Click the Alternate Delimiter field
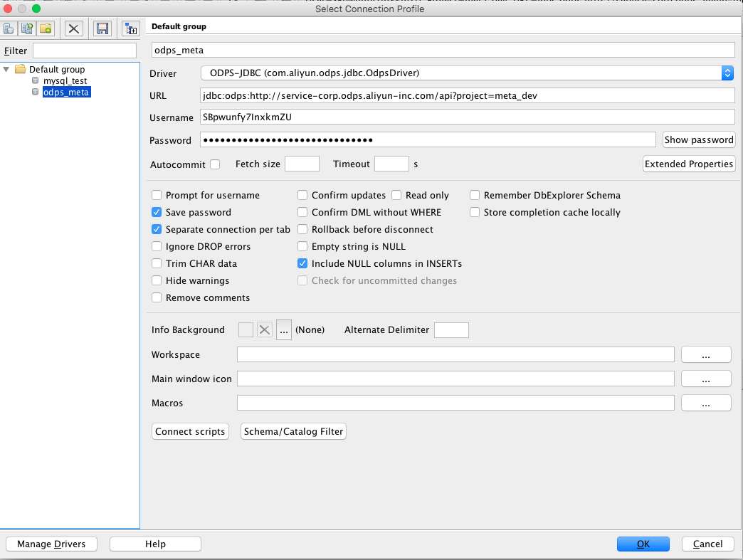Viewport: 743px width, 560px height. click(x=452, y=329)
